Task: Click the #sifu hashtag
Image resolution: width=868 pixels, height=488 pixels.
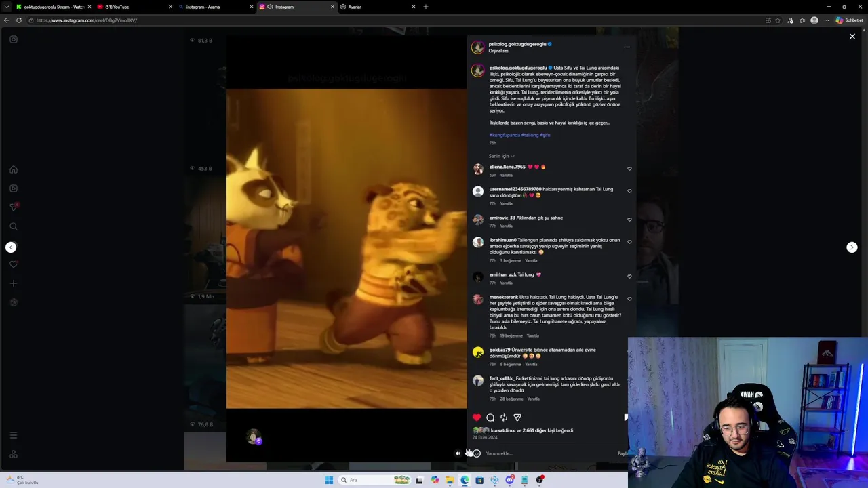Action: [545, 135]
